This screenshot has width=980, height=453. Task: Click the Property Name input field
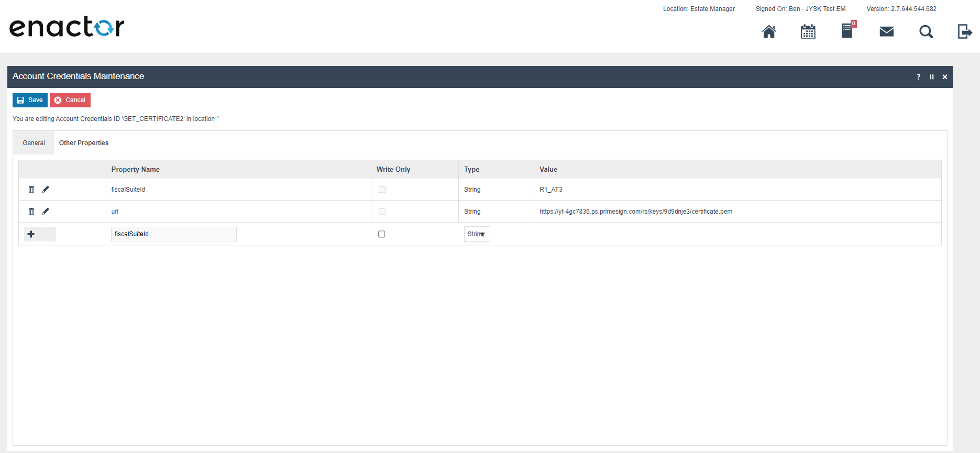(173, 234)
